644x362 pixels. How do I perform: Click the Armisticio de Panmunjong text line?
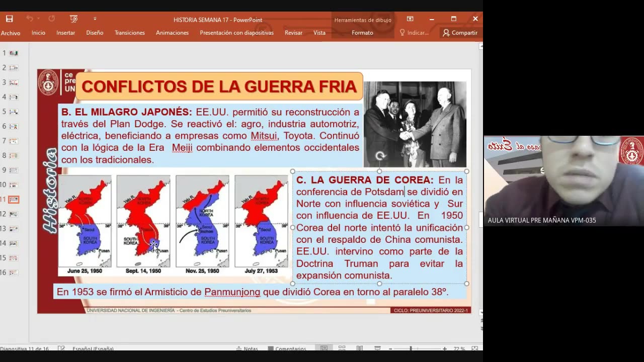252,292
